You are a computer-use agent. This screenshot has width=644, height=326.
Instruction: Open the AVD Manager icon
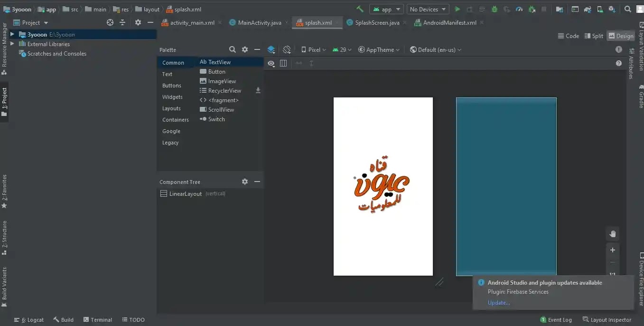pyautogui.click(x=600, y=9)
